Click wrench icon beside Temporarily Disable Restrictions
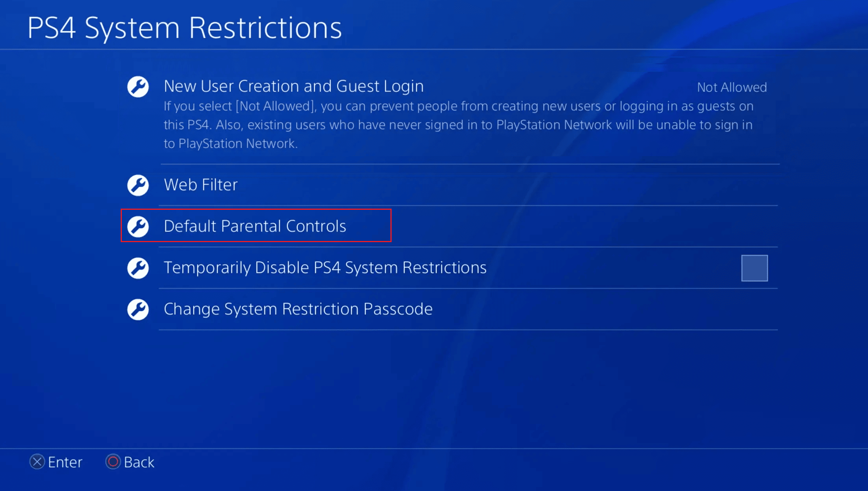Screen dimensions: 868x491 pos(138,268)
